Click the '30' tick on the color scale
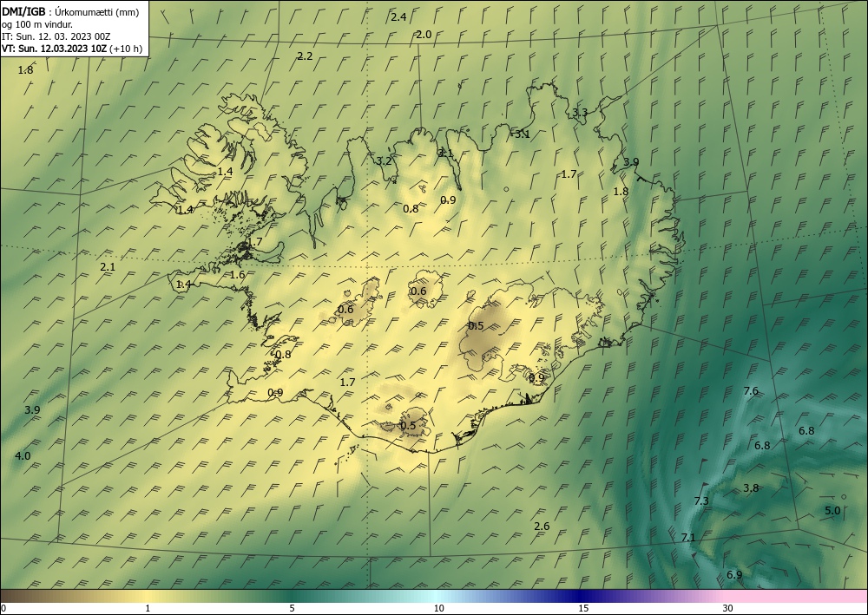The image size is (868, 615). point(728,609)
